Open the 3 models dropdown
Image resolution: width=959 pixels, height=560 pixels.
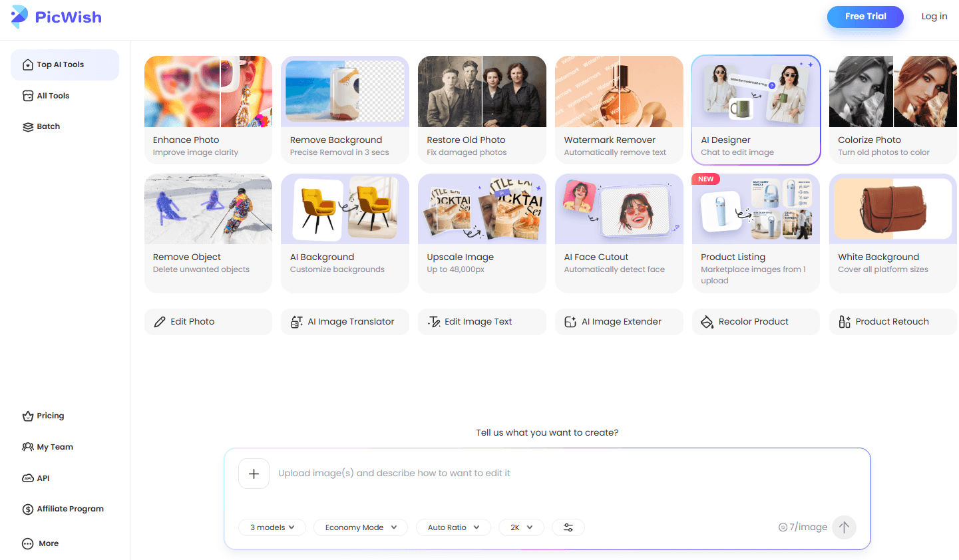click(272, 527)
